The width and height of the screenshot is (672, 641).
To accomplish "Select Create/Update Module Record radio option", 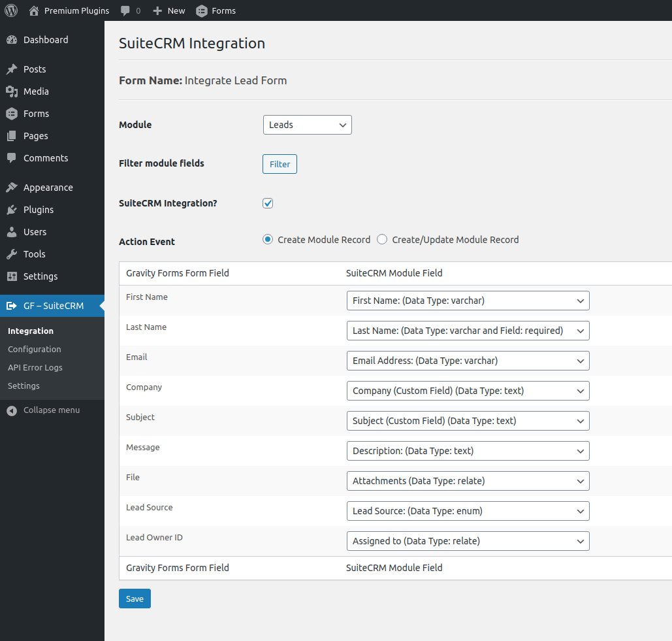I will (382, 240).
